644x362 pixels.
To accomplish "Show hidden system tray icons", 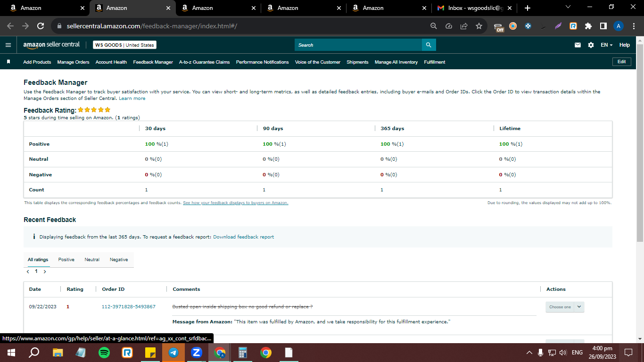I will (529, 353).
